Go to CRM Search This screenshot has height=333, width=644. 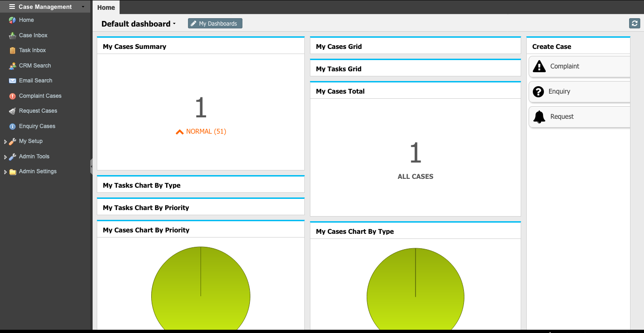[x=35, y=66]
